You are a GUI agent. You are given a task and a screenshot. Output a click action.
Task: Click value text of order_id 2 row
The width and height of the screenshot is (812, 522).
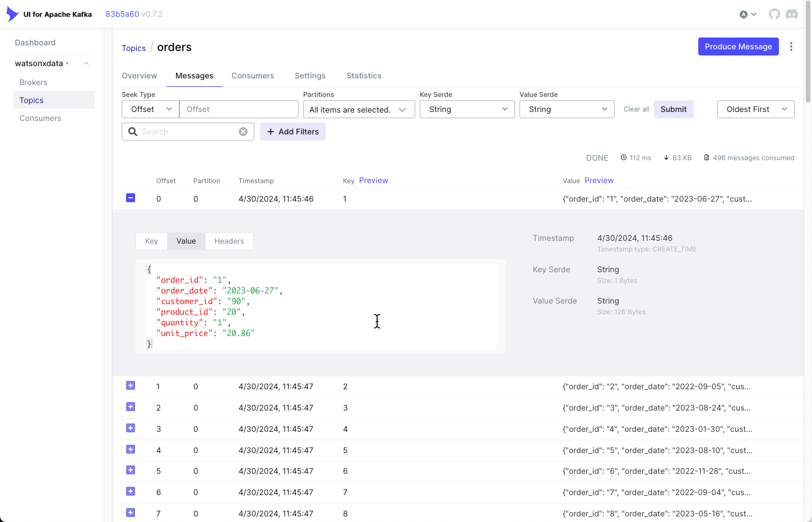[x=657, y=386]
